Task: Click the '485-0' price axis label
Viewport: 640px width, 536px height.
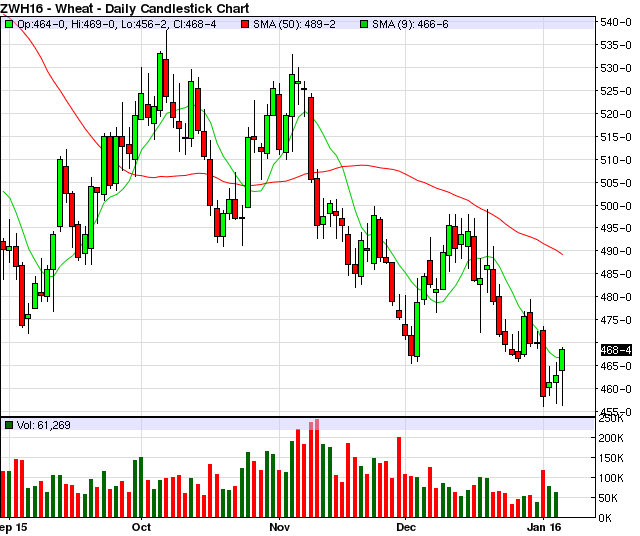Action: pyautogui.click(x=616, y=274)
